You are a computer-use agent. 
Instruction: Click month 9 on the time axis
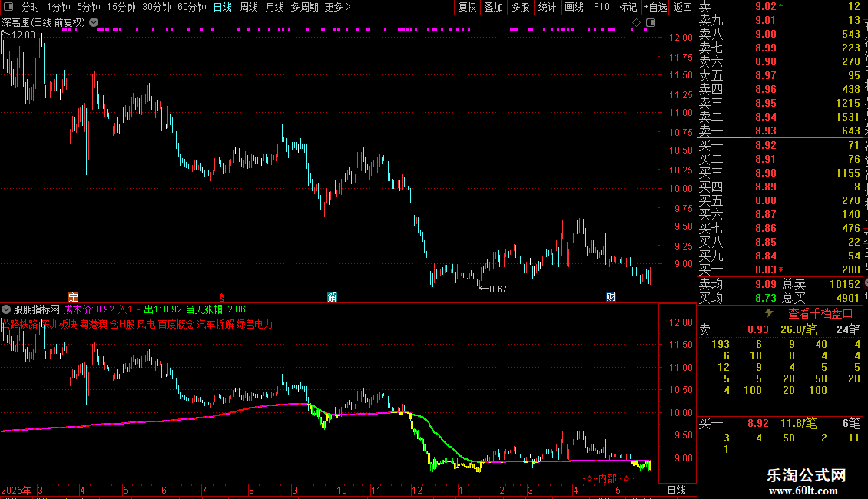[x=294, y=490]
